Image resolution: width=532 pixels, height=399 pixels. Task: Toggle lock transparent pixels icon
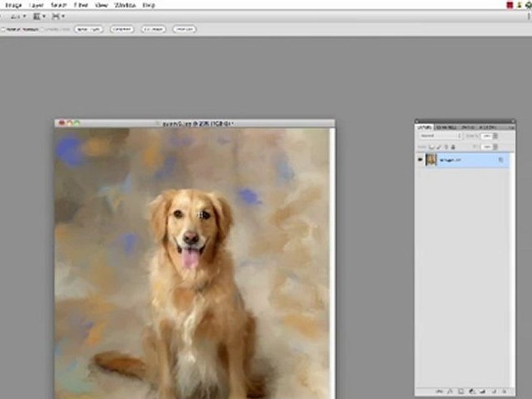(x=432, y=147)
